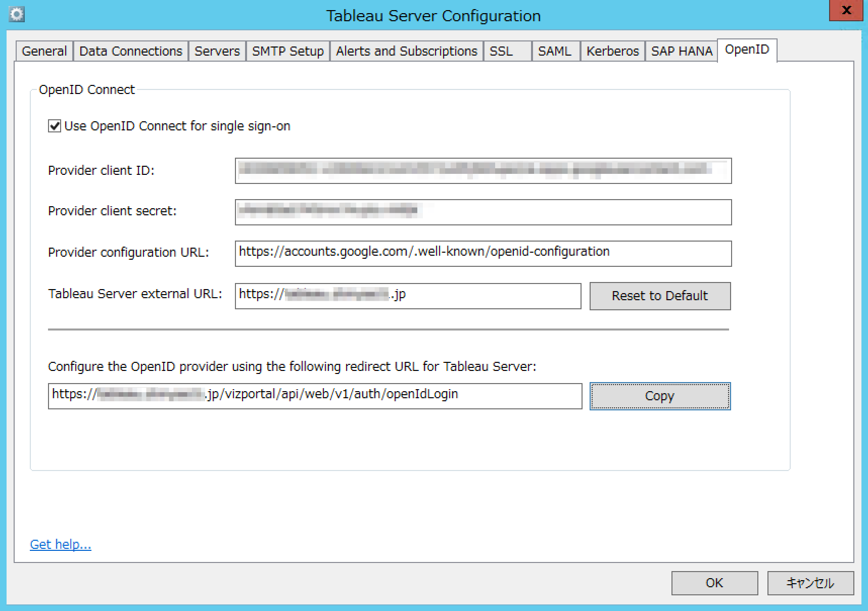Viewport: 868px width, 611px height.
Task: Open the SAML tab
Action: tap(556, 51)
